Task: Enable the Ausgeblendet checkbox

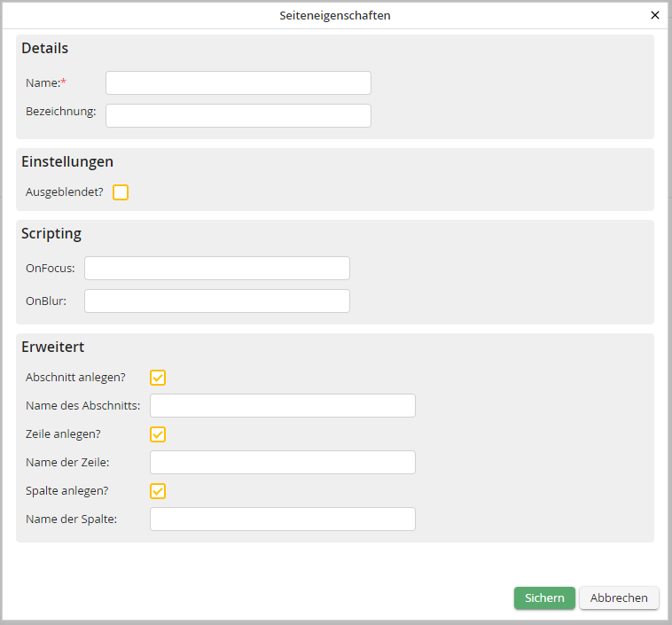Action: 121,192
